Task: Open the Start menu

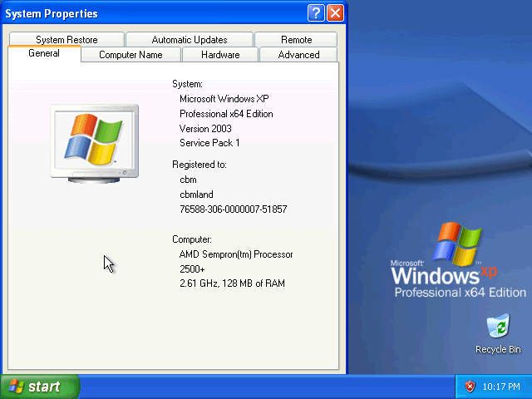Action: coord(40,387)
